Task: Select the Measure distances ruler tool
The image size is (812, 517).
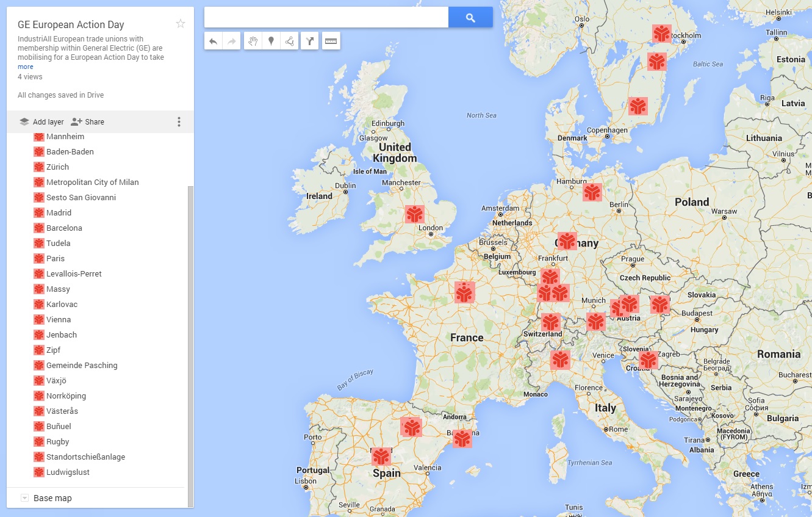Action: tap(331, 41)
